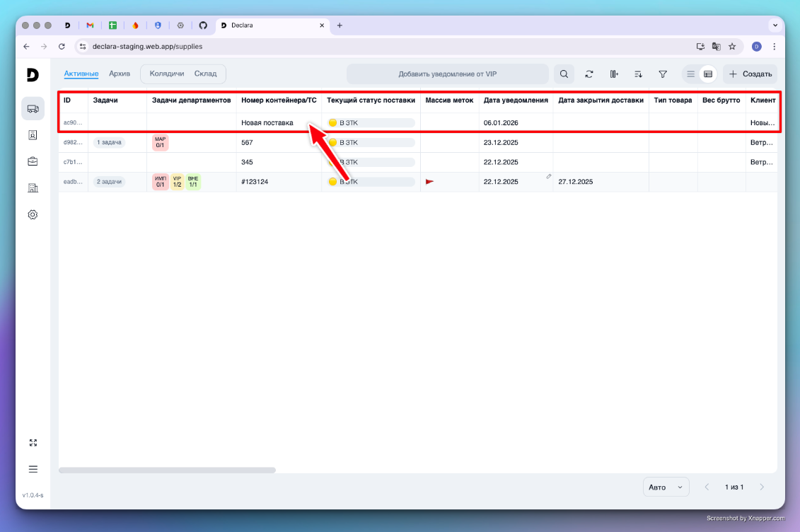Click edit pencil beside 22.12.2025 in #123124 row
This screenshot has width=800, height=532.
(548, 176)
